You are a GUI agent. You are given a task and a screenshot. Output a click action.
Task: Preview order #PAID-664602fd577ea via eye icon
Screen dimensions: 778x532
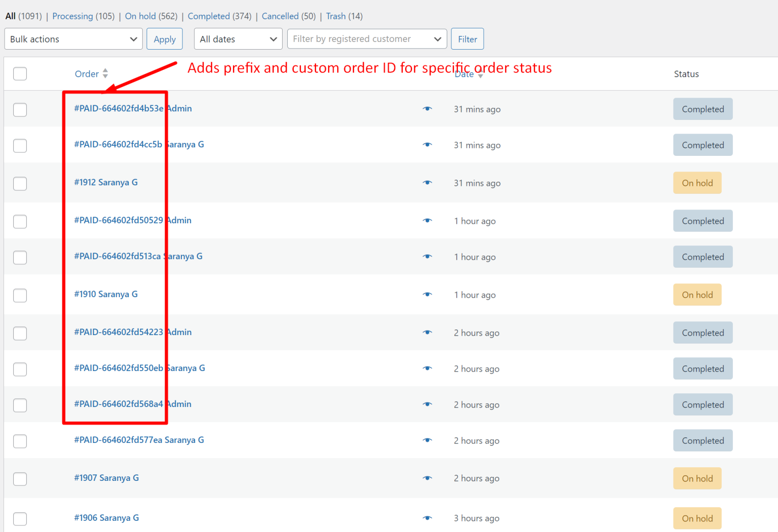427,440
